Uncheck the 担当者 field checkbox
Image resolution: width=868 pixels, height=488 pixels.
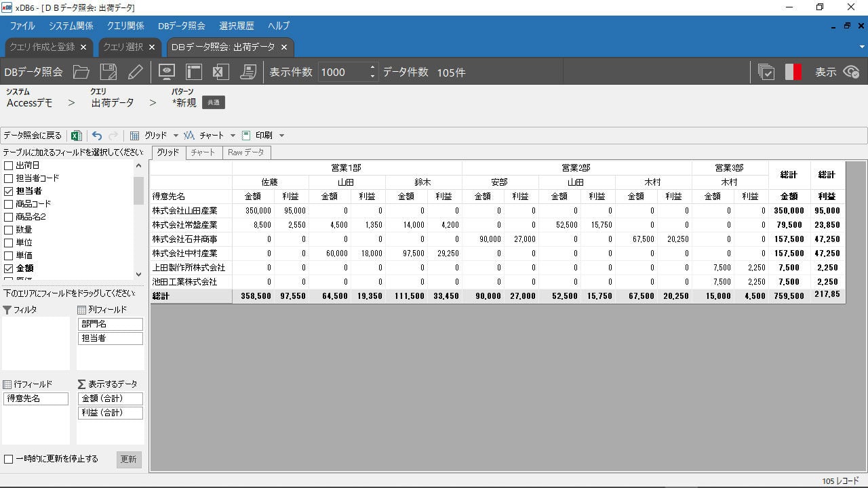pos(9,191)
